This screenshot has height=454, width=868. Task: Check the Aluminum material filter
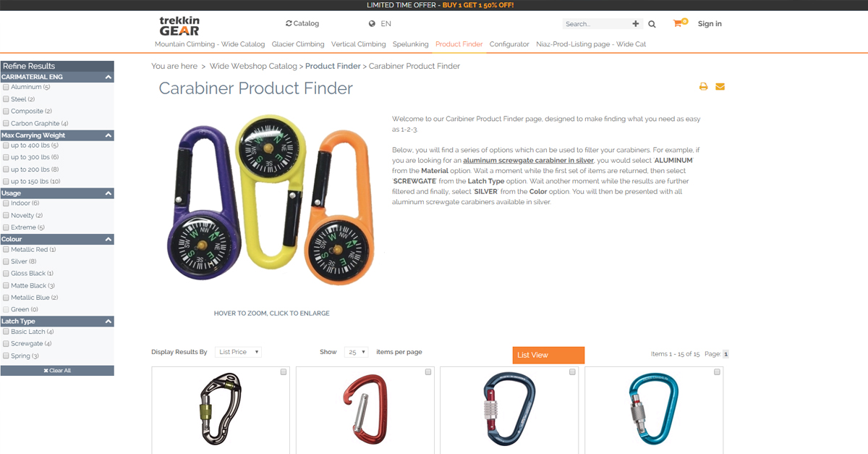7,87
